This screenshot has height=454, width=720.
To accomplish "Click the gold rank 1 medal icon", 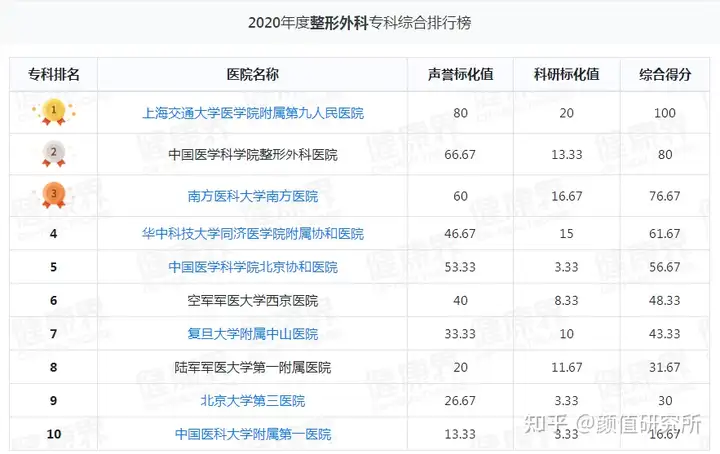I will (54, 112).
